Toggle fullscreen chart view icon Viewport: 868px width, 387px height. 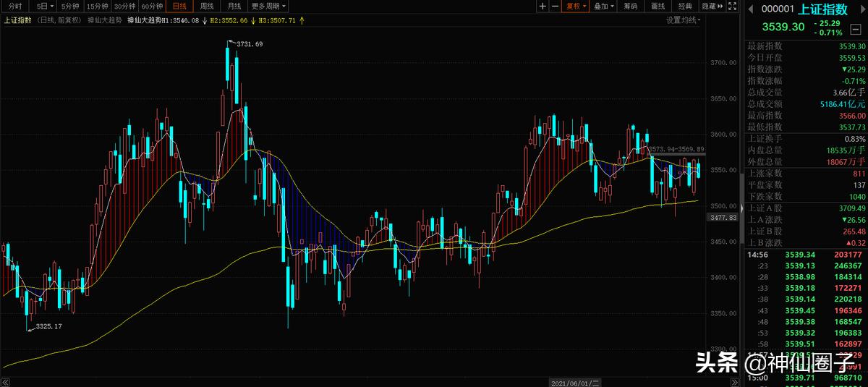pos(732,6)
